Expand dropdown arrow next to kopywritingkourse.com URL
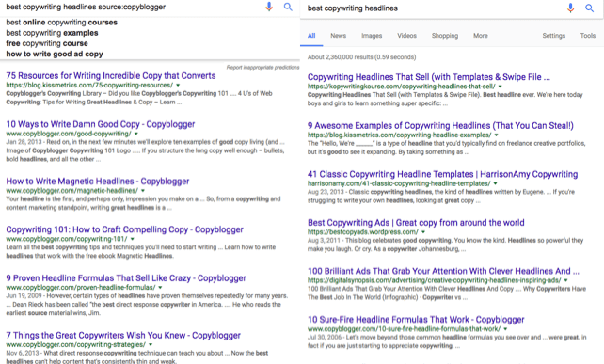 pos(500,87)
